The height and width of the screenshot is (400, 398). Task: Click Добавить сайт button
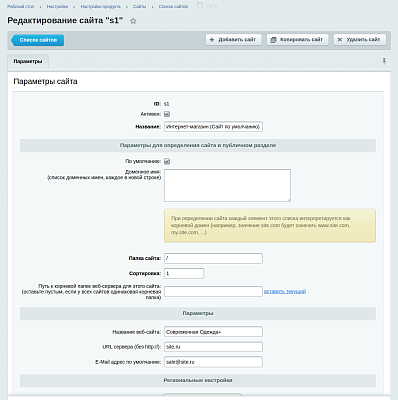pos(233,40)
